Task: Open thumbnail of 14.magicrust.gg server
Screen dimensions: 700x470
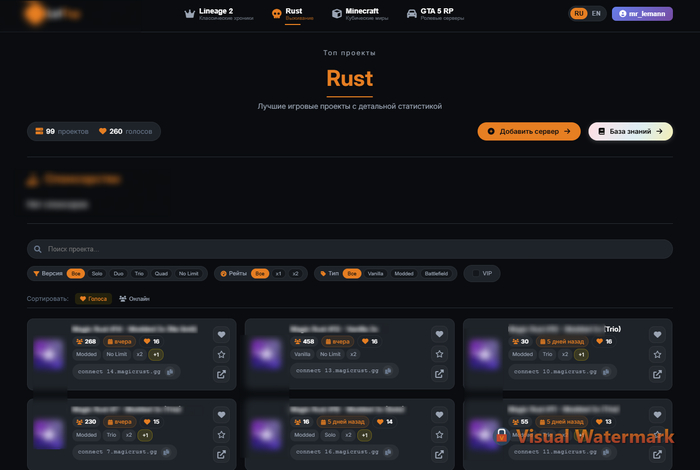Action: pos(48,354)
